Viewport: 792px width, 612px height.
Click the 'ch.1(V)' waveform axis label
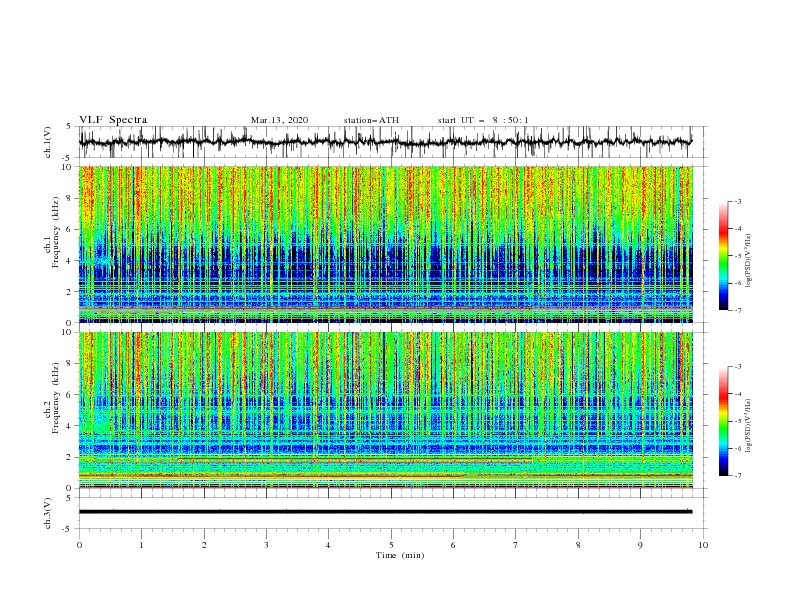pyautogui.click(x=48, y=142)
